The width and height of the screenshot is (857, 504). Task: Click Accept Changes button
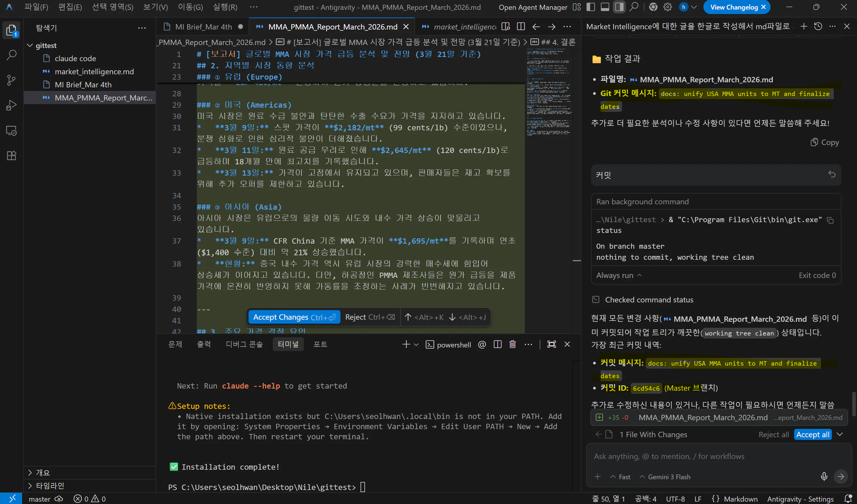(x=294, y=317)
